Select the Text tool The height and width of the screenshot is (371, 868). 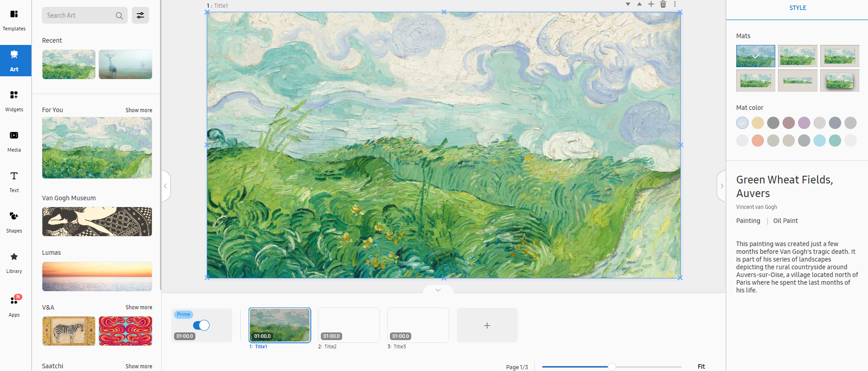[x=14, y=182]
